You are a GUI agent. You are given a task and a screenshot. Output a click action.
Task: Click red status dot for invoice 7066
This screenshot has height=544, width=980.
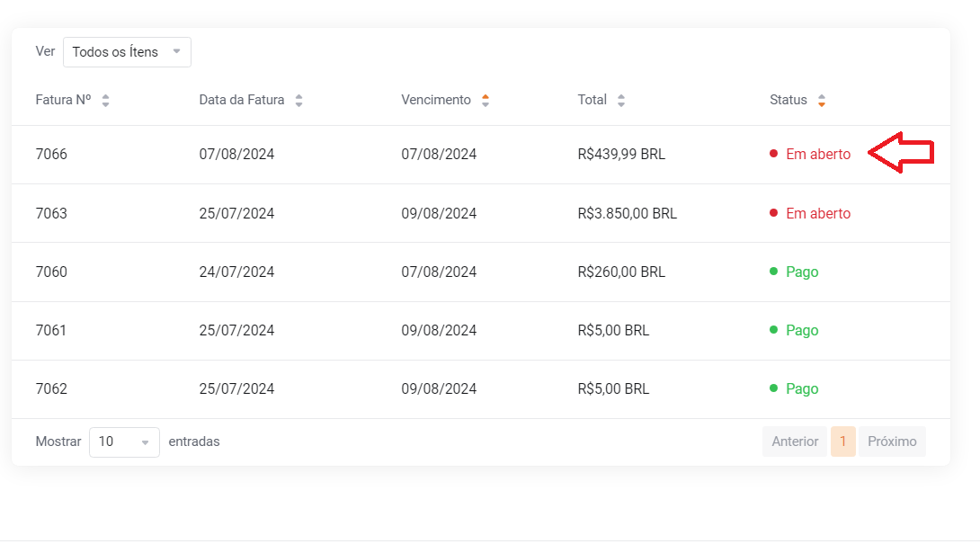point(773,154)
